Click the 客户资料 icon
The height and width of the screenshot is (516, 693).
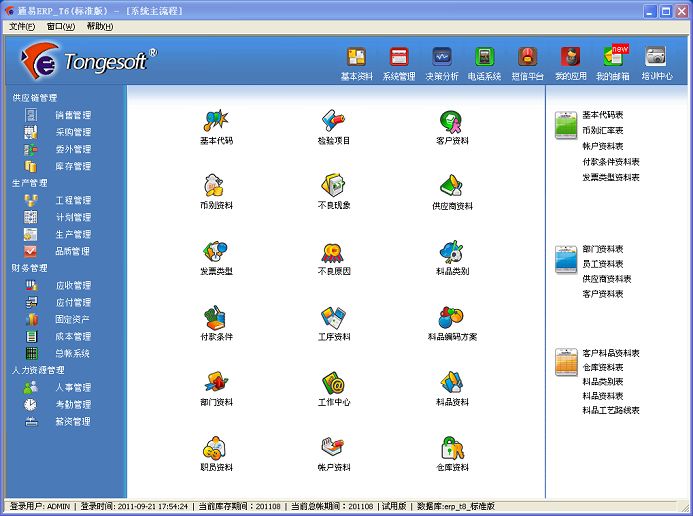(x=452, y=122)
